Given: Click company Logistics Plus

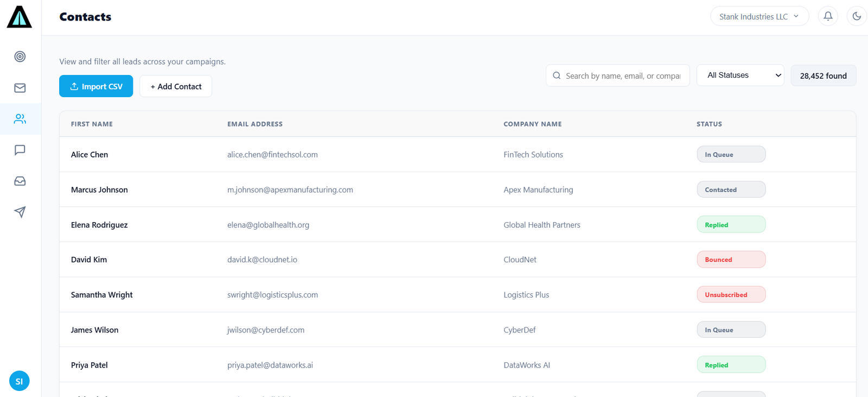Looking at the screenshot, I should [x=526, y=295].
